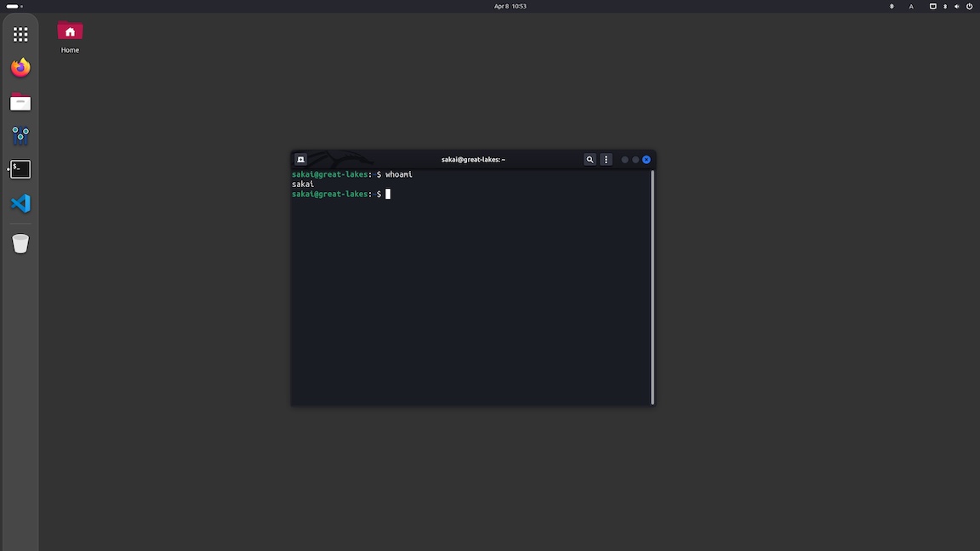This screenshot has height=551, width=980.
Task: Launch Firefox from the dock
Action: tap(20, 67)
